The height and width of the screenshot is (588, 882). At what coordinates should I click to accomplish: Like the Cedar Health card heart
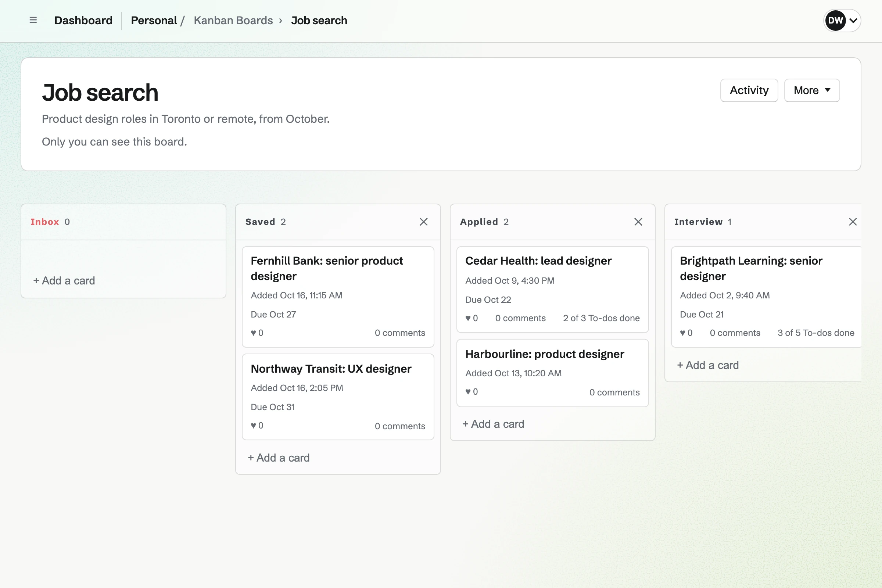(x=468, y=318)
